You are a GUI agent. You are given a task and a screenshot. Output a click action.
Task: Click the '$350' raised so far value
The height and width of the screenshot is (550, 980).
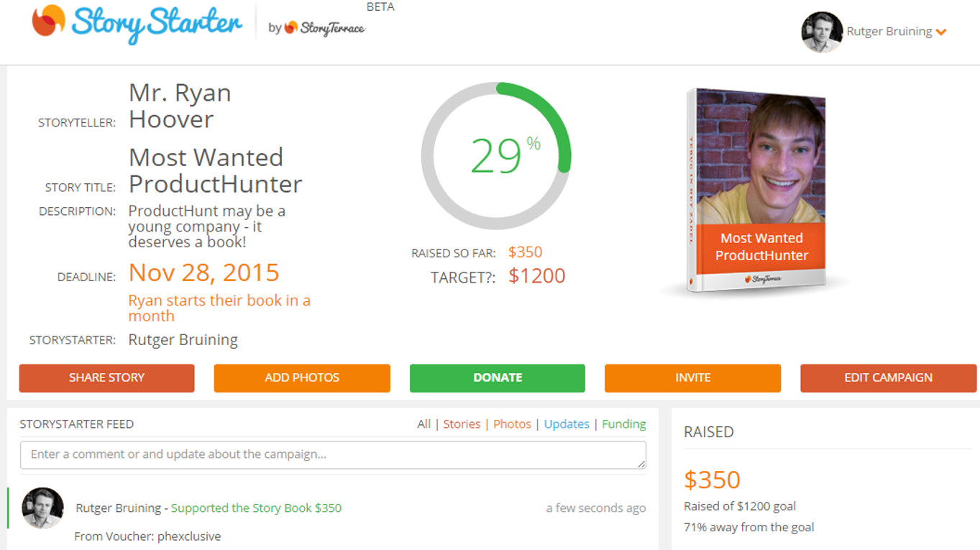click(526, 252)
